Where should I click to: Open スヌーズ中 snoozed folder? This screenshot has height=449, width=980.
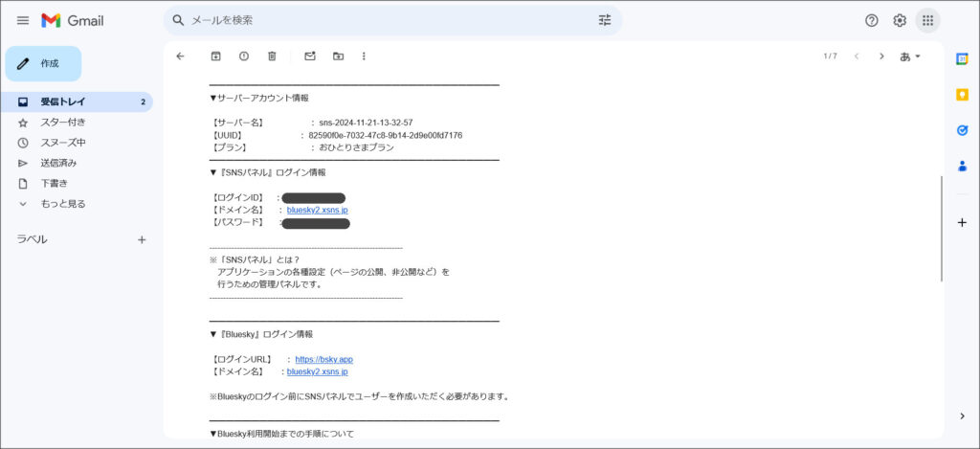point(63,143)
